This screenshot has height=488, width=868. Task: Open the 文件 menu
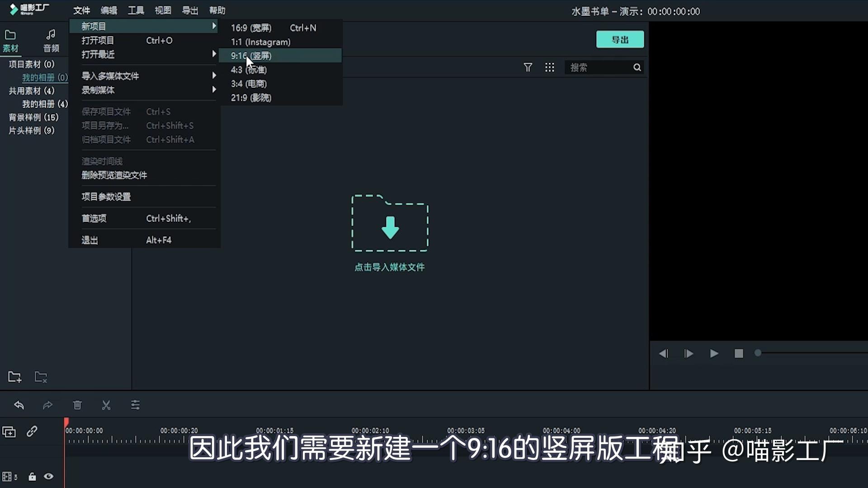(x=82, y=10)
